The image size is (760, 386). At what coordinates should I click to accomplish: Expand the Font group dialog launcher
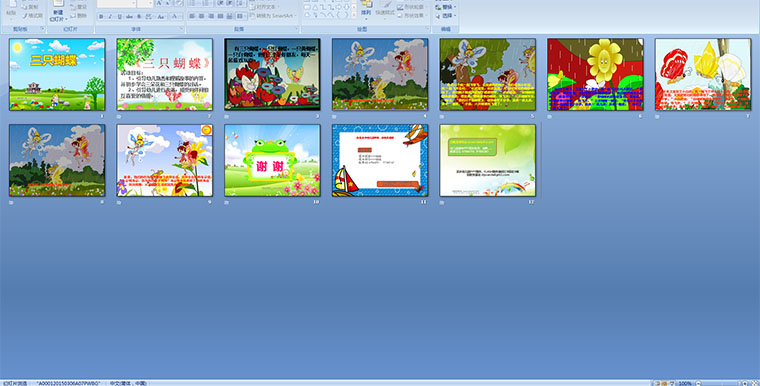point(182,29)
